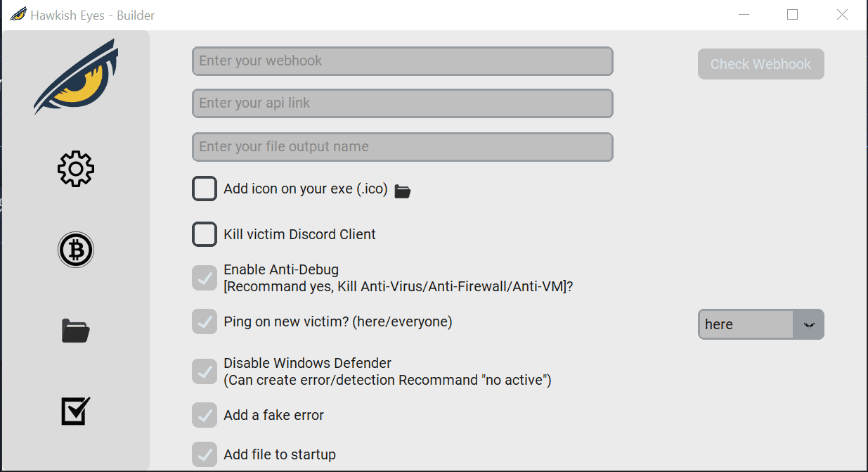Click into the "Enter your api link" field
The width and height of the screenshot is (868, 472).
(x=402, y=103)
